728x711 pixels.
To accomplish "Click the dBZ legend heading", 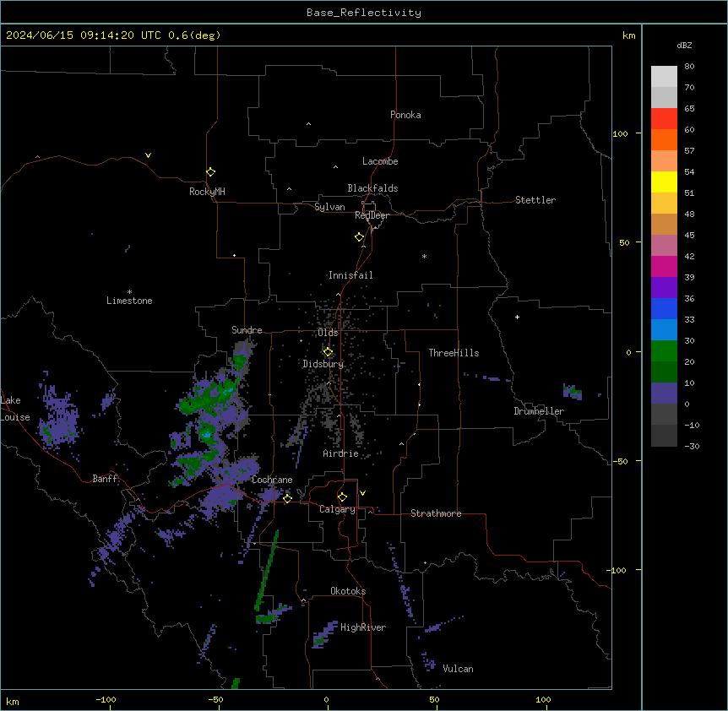I will [684, 46].
